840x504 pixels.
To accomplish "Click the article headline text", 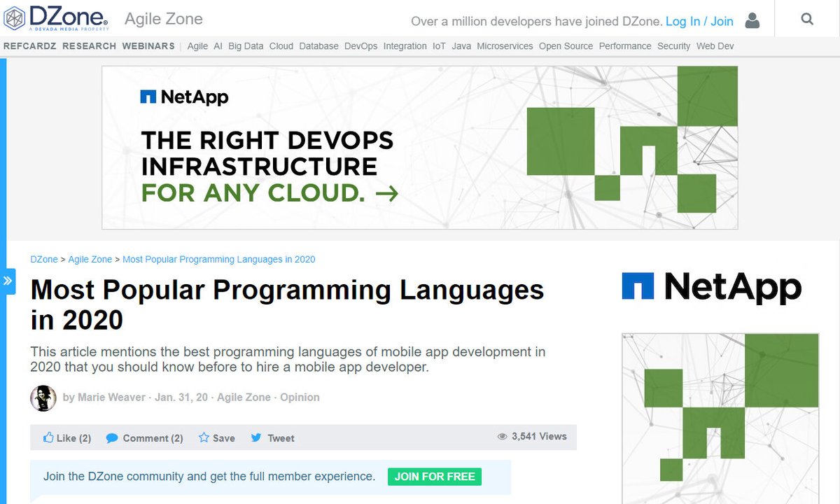I will [x=287, y=304].
